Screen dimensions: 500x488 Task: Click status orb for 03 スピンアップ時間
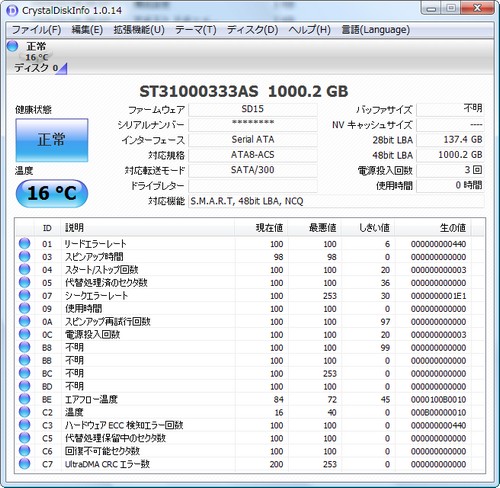point(24,257)
